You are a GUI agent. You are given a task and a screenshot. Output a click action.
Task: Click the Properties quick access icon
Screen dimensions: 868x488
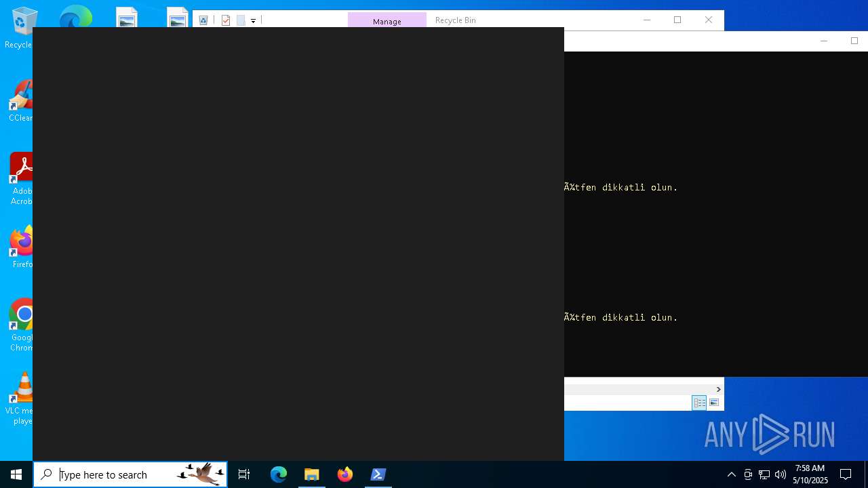226,20
